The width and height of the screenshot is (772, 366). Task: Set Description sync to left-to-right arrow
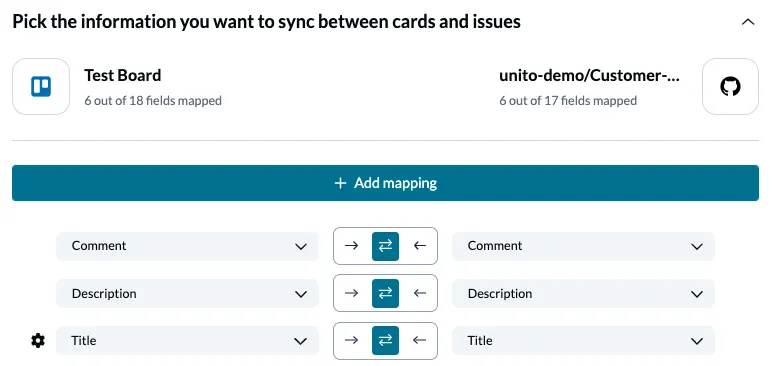click(352, 293)
